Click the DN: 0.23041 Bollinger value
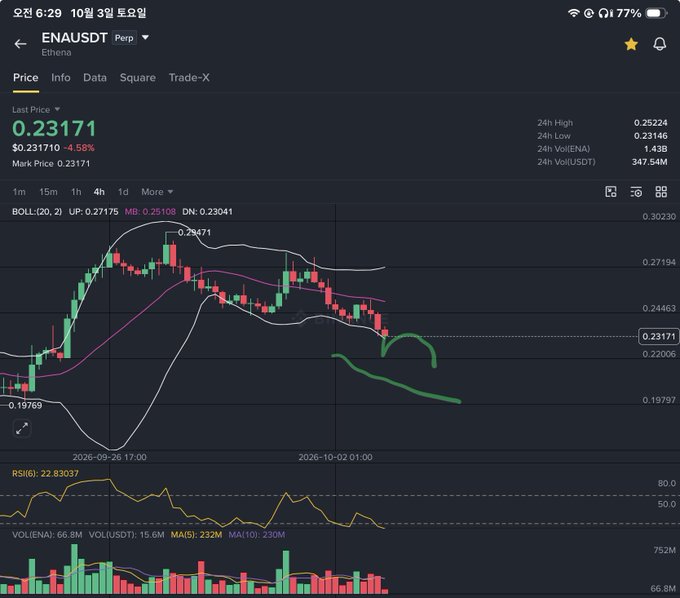Image resolution: width=680 pixels, height=598 pixels. click(x=207, y=212)
